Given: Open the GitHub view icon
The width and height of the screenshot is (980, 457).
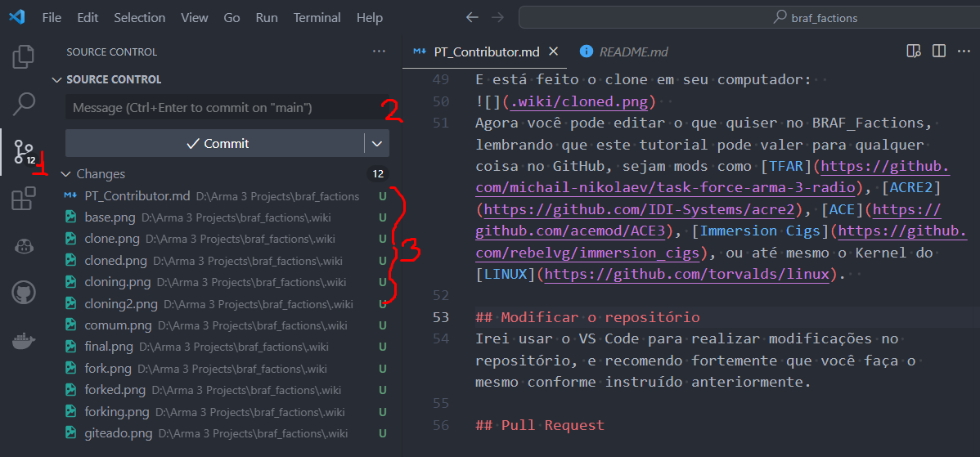Looking at the screenshot, I should pyautogui.click(x=24, y=292).
